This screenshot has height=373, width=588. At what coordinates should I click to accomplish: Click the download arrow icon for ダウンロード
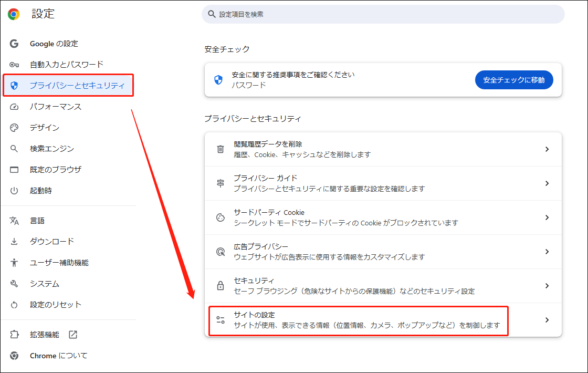coord(14,241)
